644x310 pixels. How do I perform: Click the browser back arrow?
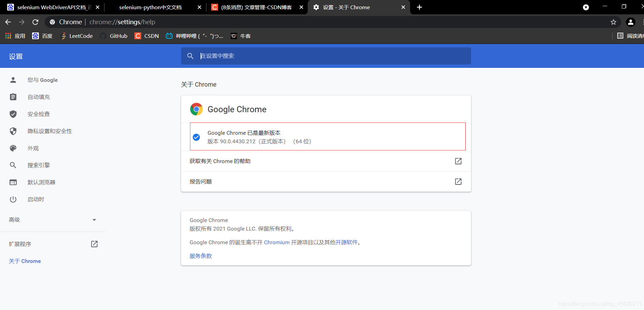click(x=8, y=22)
